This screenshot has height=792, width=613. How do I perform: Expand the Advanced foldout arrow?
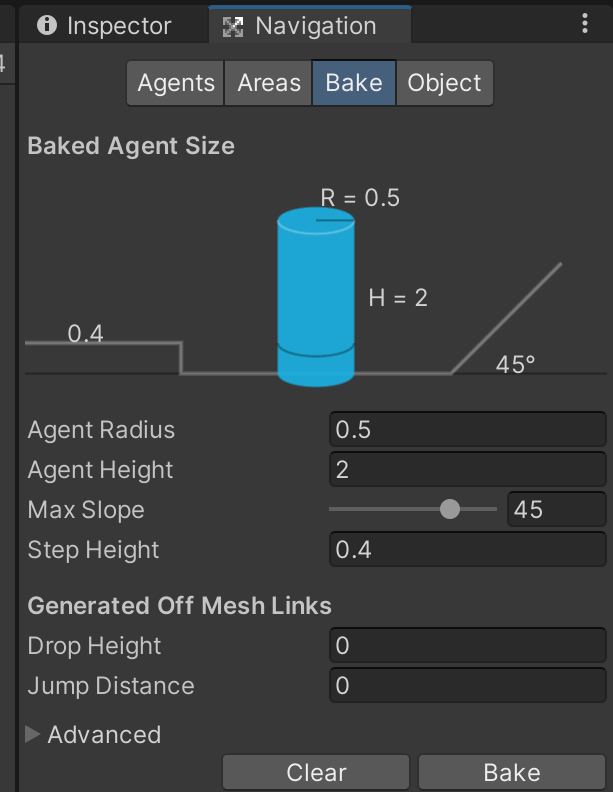pos(32,734)
